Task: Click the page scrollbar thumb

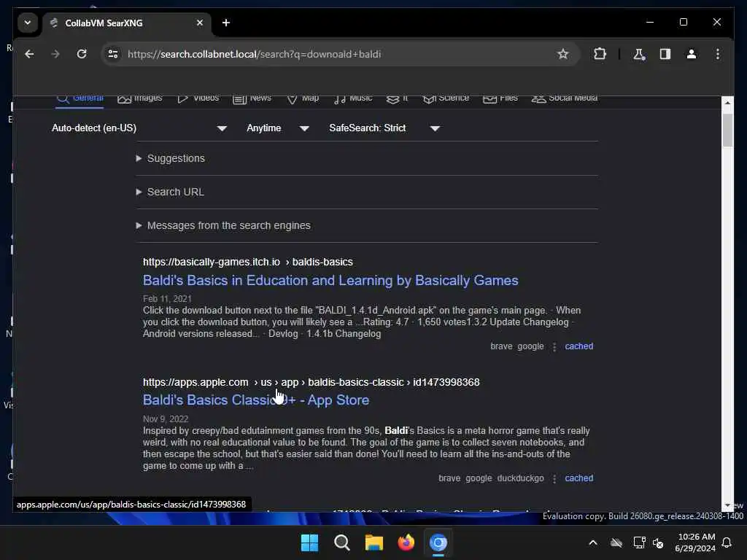Action: [x=727, y=130]
